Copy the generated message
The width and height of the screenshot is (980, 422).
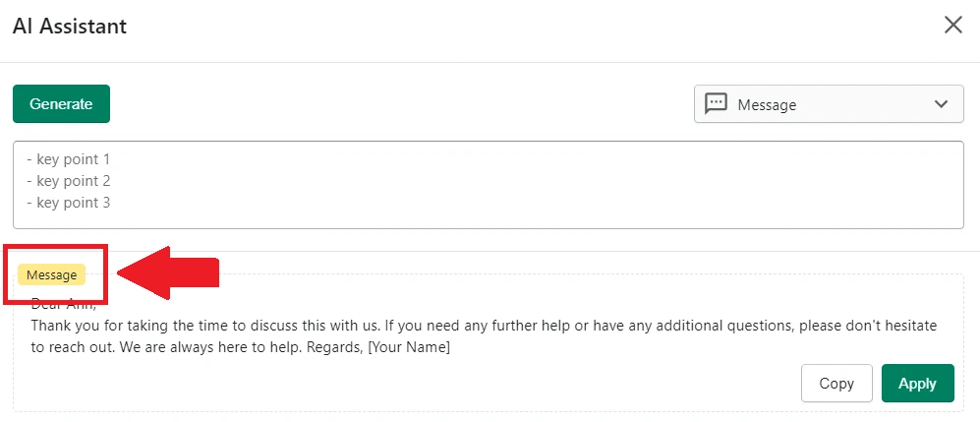pos(836,384)
